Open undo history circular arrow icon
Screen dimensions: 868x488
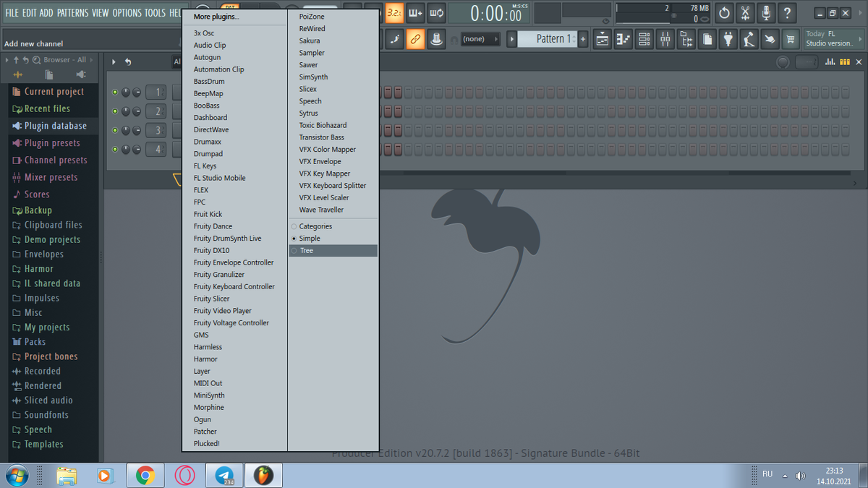(x=724, y=13)
